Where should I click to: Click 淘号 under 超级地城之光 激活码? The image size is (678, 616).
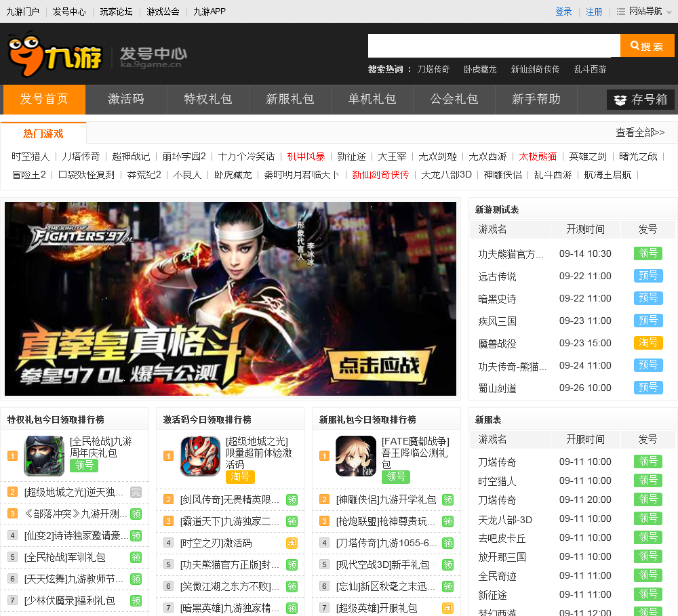[x=240, y=477]
